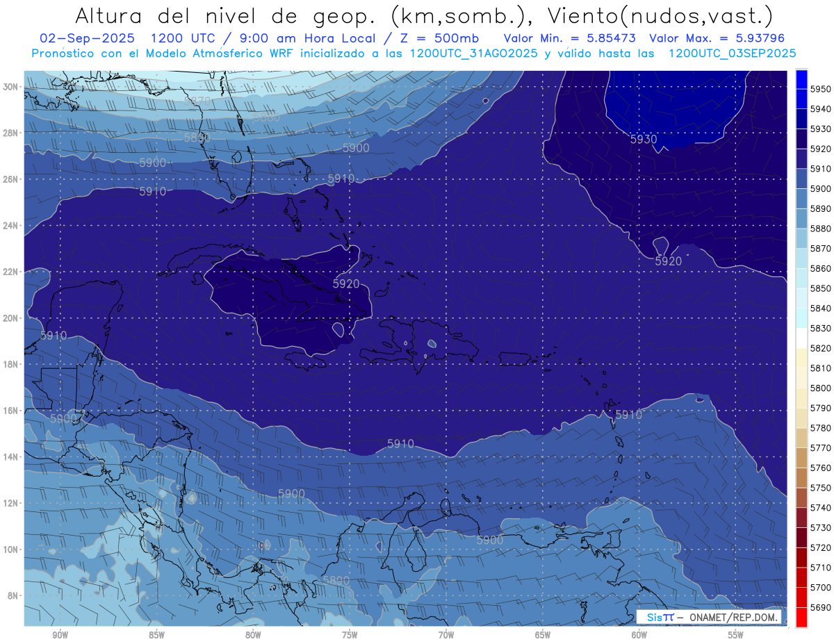Click the 18N latitude axis label
This screenshot has width=834, height=644.
[10, 364]
